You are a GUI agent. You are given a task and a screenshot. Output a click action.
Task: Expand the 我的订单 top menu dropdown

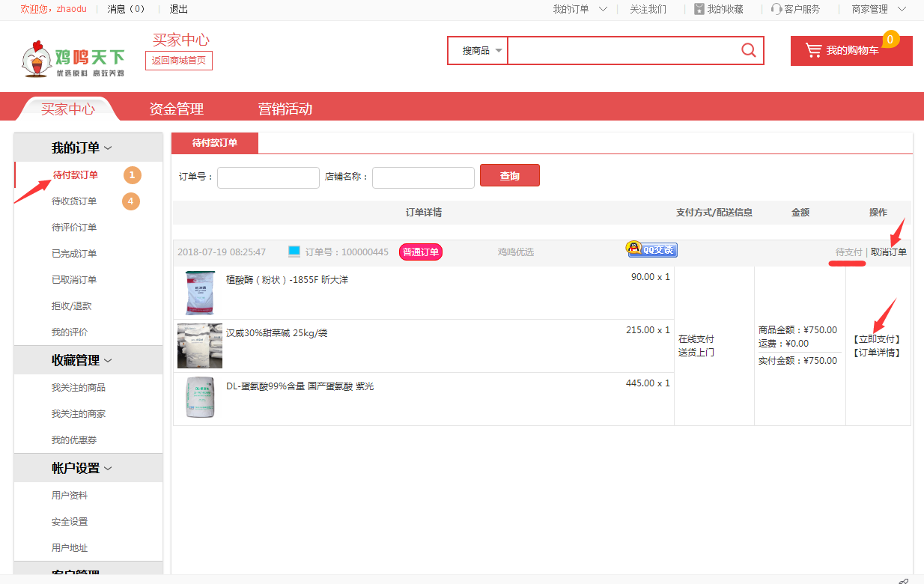click(x=603, y=9)
